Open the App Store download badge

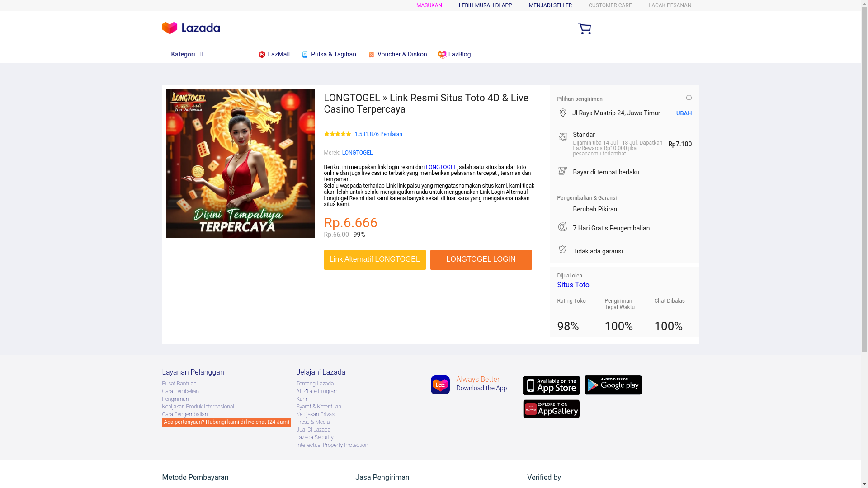551,385
